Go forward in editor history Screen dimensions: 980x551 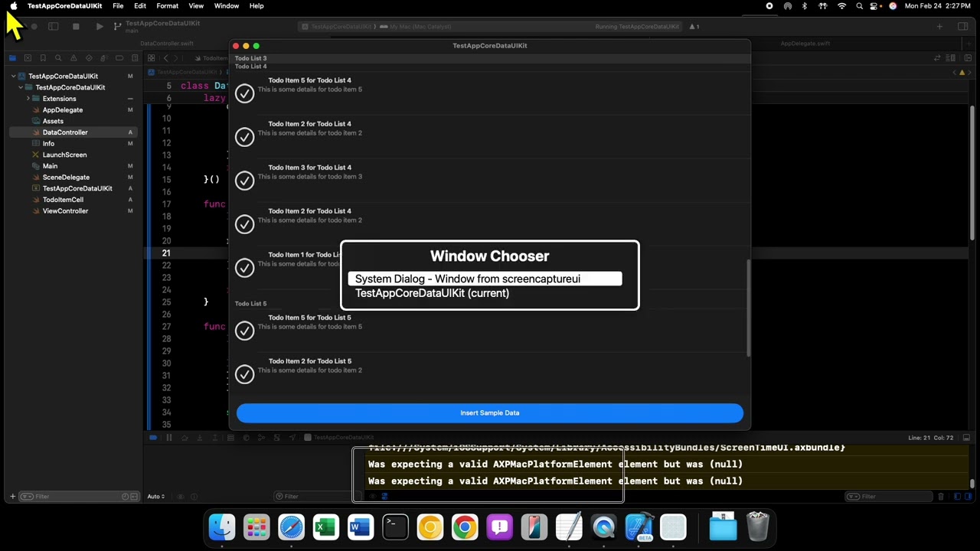(176, 58)
